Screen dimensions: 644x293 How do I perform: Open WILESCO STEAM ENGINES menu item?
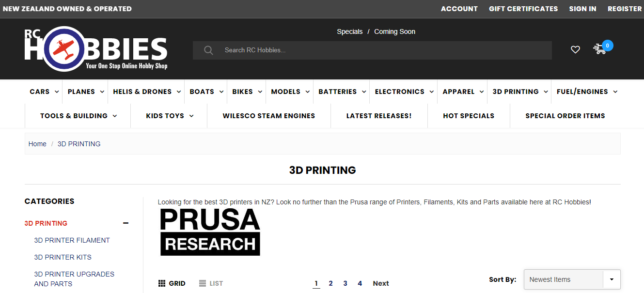[x=269, y=116]
